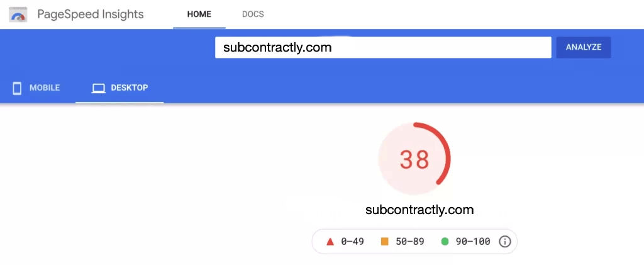Click the PageSpeed Insights title text

pos(91,14)
